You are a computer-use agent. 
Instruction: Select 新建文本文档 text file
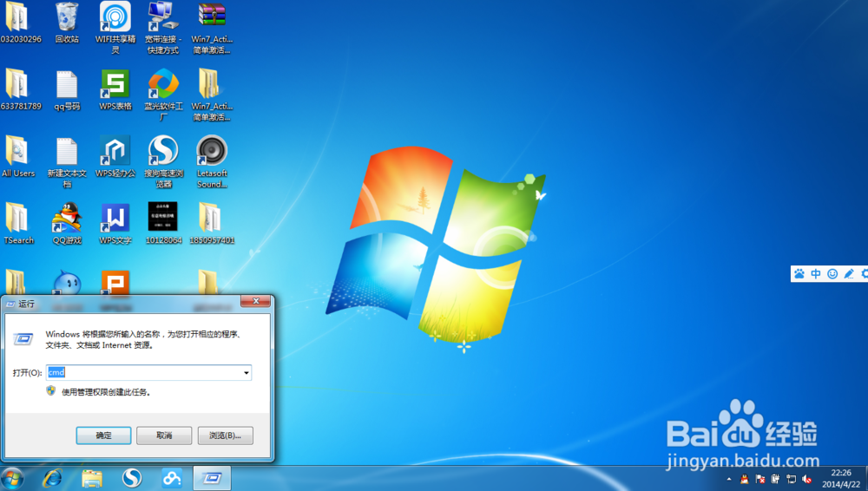[67, 162]
